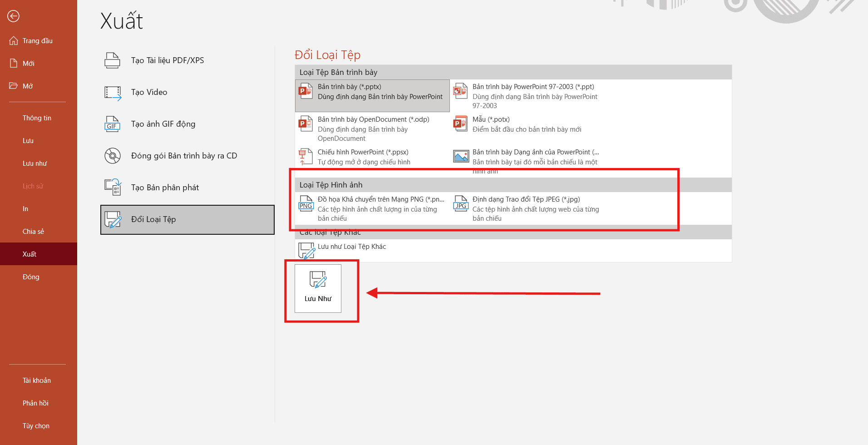Click the CD packaging icon

[112, 156]
